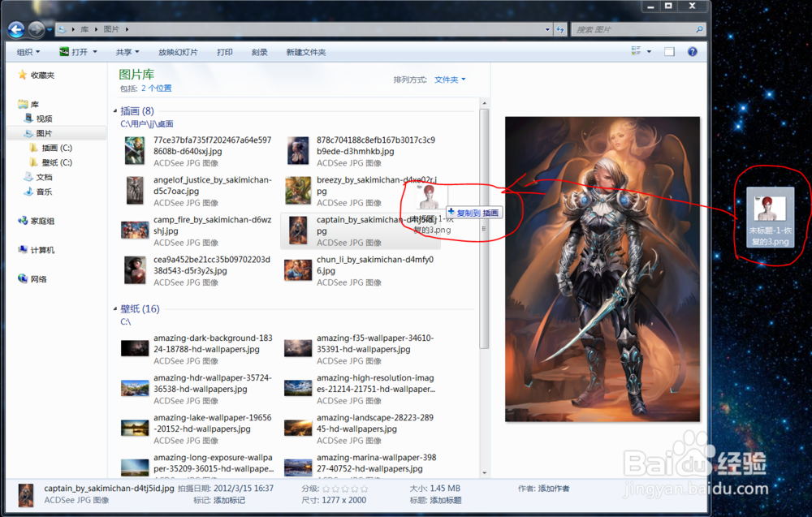
Task: Open the 排列方式 文件夹 dropdown
Action: 450,80
